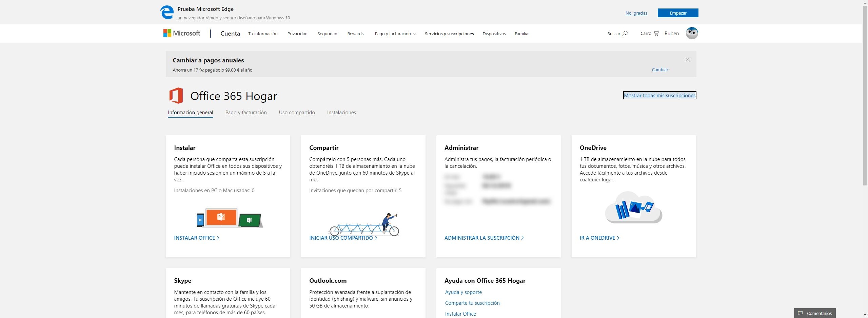Click the Cambiar a pagos anuales heading
The height and width of the screenshot is (318, 868).
click(208, 60)
